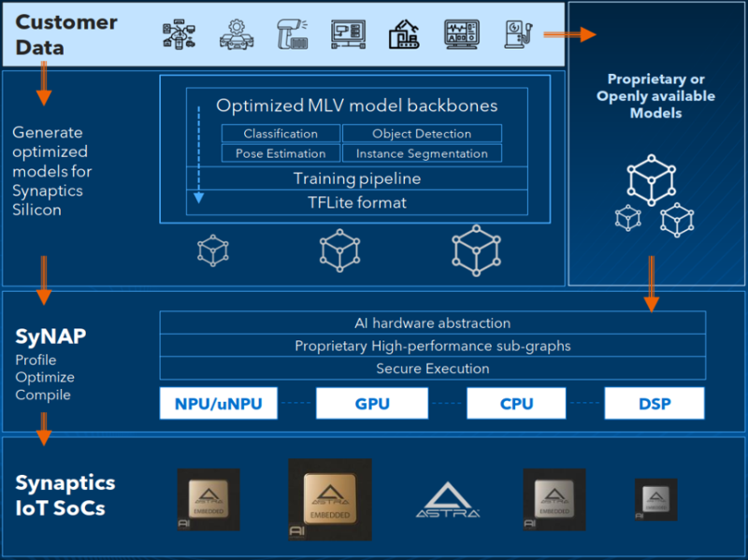Select the small left cube under Proprietary Models
The width and height of the screenshot is (748, 560).
[x=627, y=218]
